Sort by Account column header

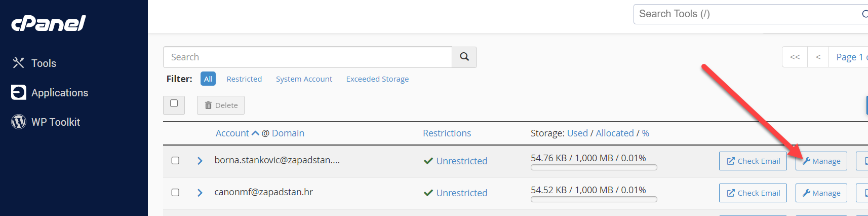(232, 133)
